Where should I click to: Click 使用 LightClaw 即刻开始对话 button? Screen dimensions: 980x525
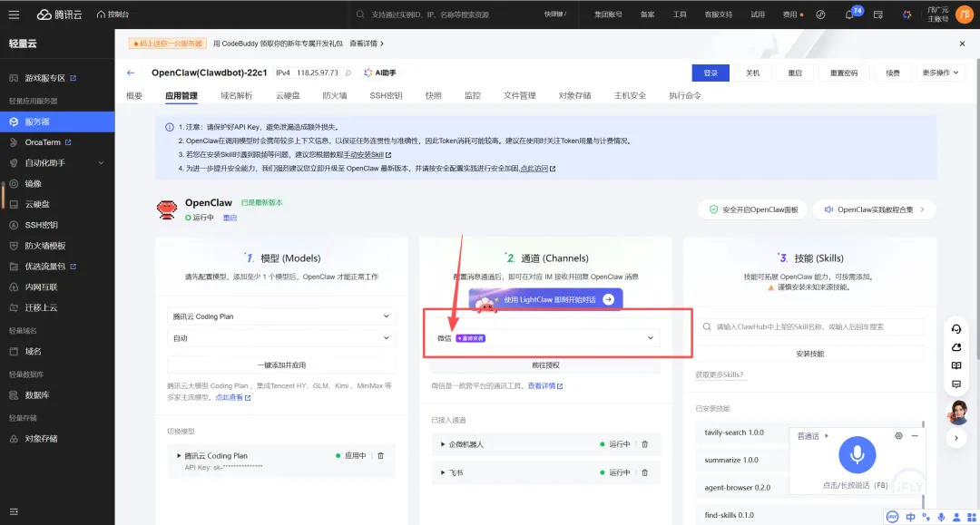(545, 299)
